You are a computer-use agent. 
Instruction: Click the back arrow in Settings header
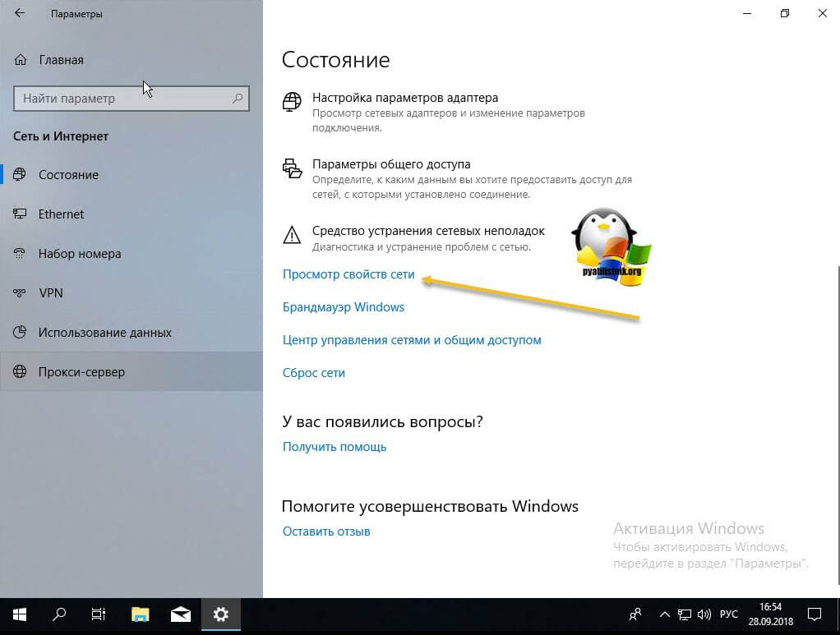pyautogui.click(x=20, y=14)
